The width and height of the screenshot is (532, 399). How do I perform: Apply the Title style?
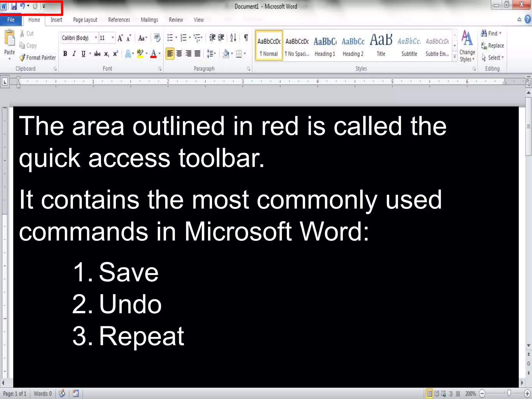(x=381, y=46)
